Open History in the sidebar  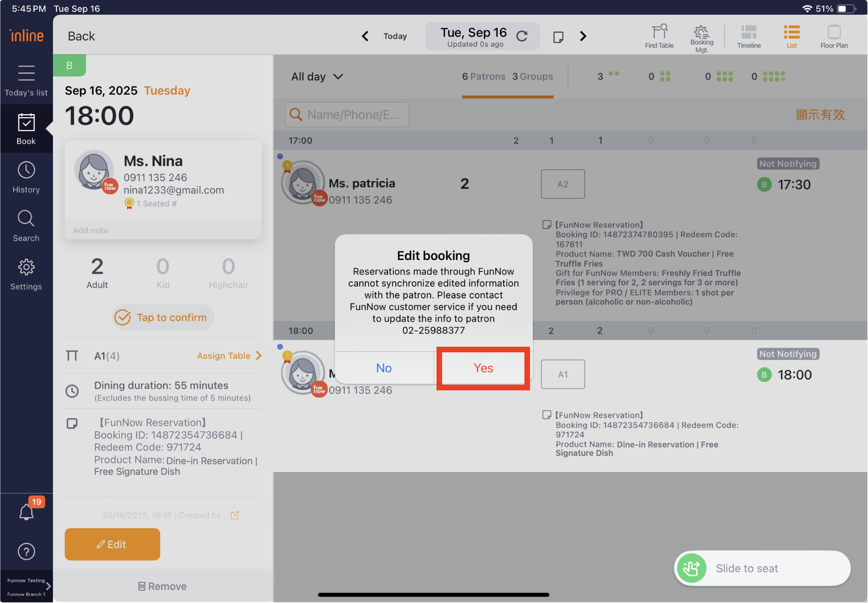tap(26, 178)
